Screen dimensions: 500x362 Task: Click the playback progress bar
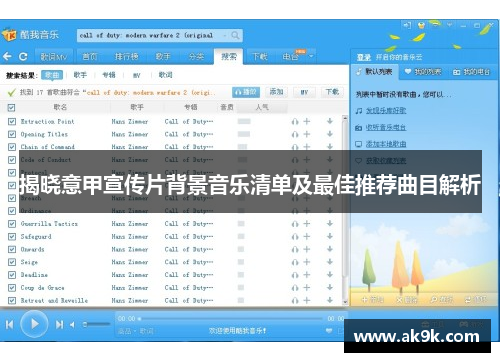(x=231, y=319)
